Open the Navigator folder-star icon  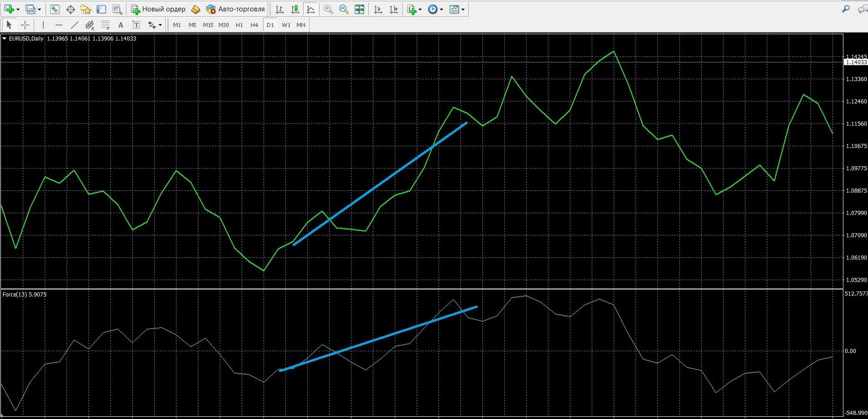click(86, 9)
